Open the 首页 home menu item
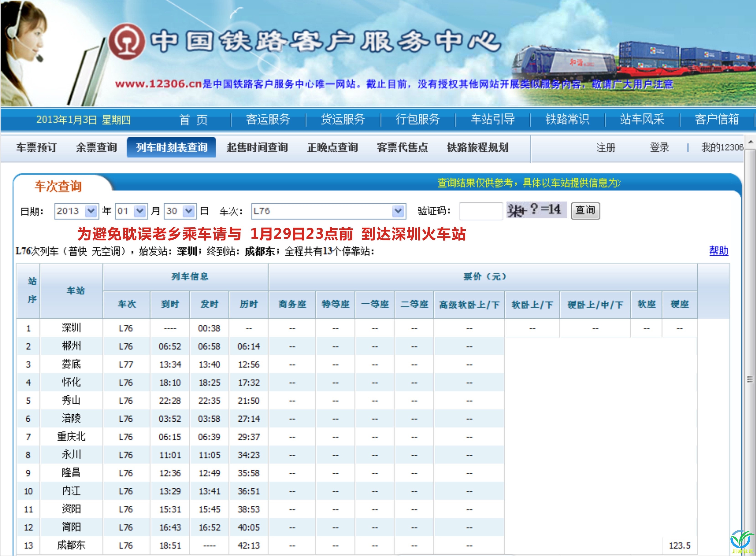The height and width of the screenshot is (556, 756). pos(193,120)
